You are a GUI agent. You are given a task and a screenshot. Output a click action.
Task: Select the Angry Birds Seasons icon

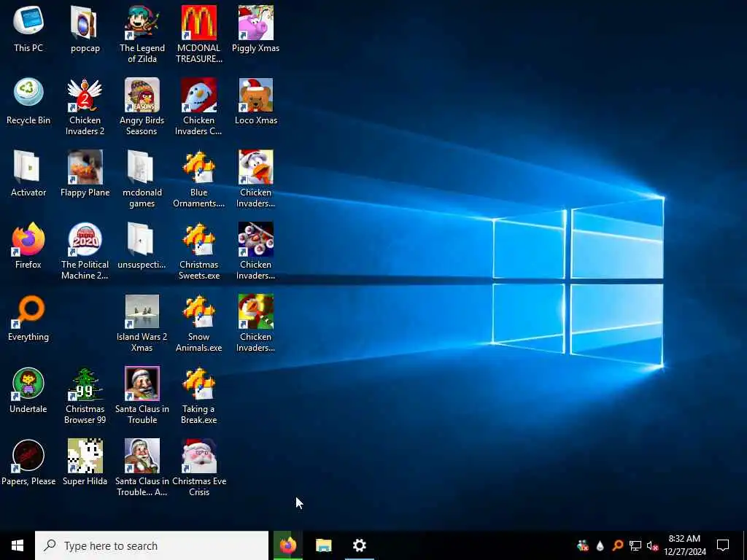[x=142, y=95]
